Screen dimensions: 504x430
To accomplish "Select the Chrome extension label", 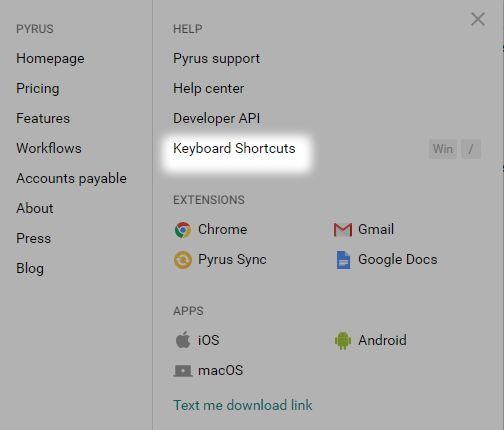I will (223, 229).
